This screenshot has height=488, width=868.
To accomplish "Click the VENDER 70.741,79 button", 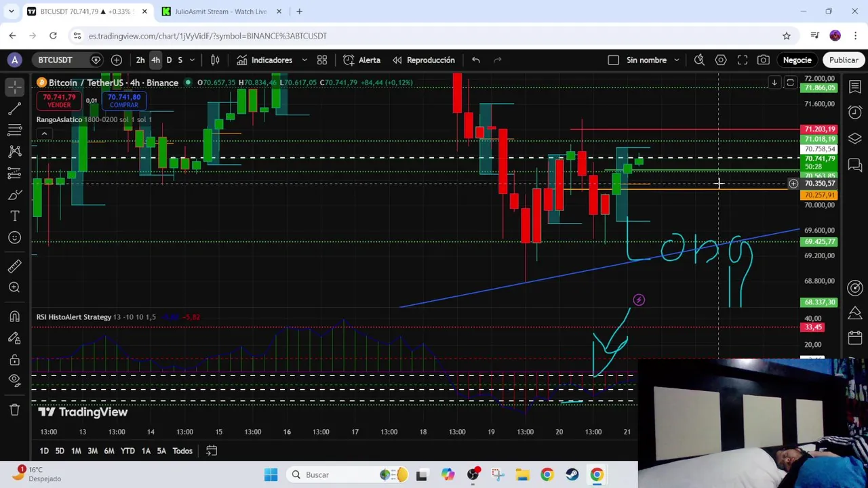I will pyautogui.click(x=59, y=101).
